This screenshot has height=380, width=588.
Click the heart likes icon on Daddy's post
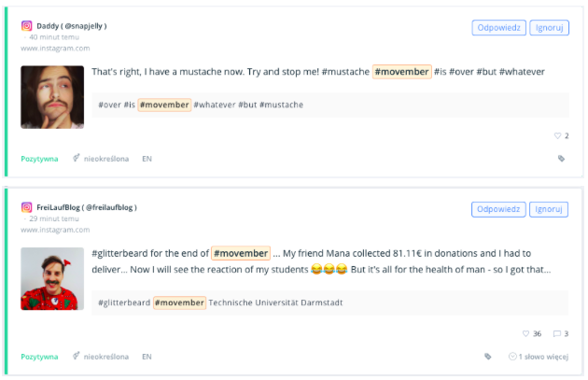tap(558, 135)
